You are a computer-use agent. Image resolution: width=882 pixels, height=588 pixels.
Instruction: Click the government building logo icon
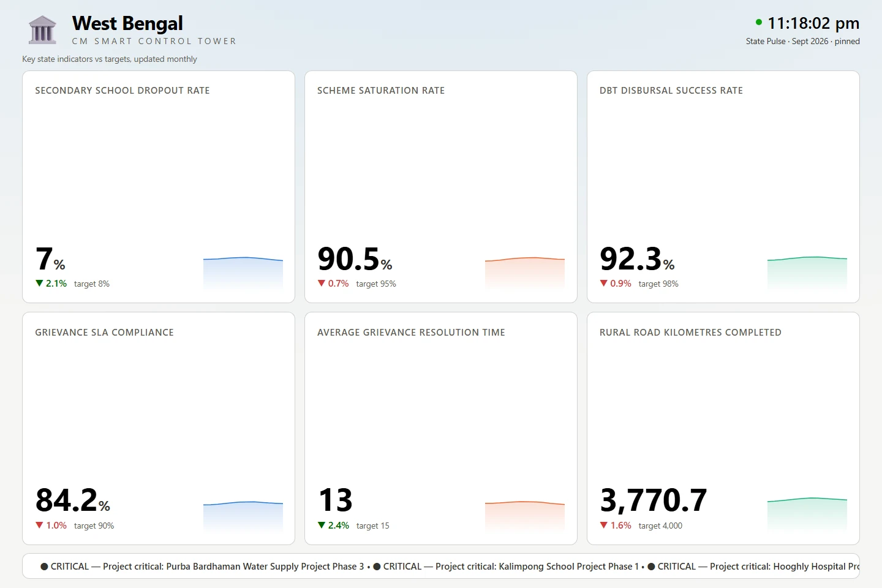(x=42, y=30)
